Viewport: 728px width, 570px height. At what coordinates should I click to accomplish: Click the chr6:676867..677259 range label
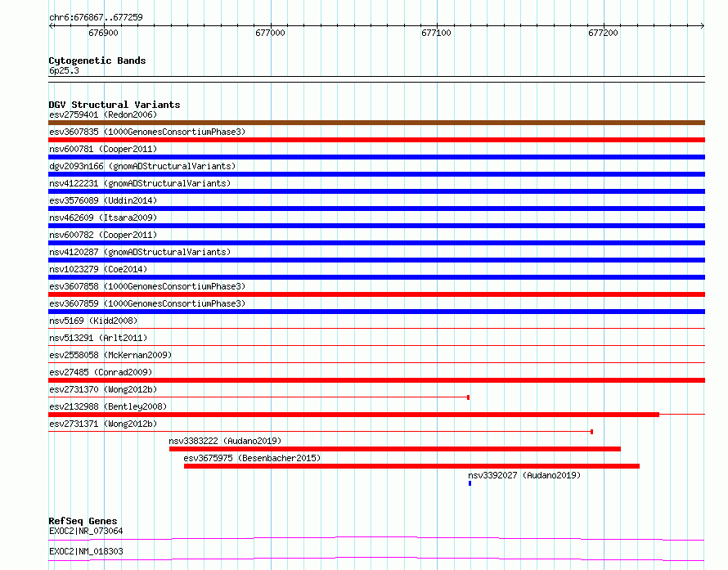[96, 17]
